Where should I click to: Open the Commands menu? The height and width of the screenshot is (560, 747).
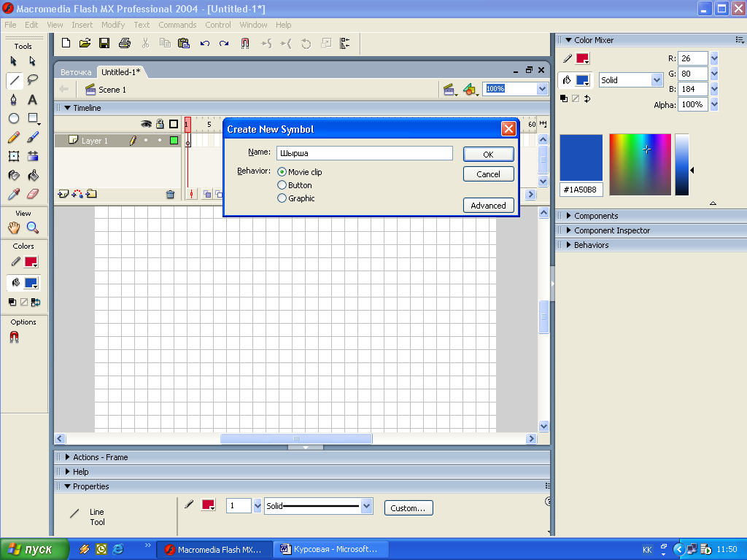177,25
